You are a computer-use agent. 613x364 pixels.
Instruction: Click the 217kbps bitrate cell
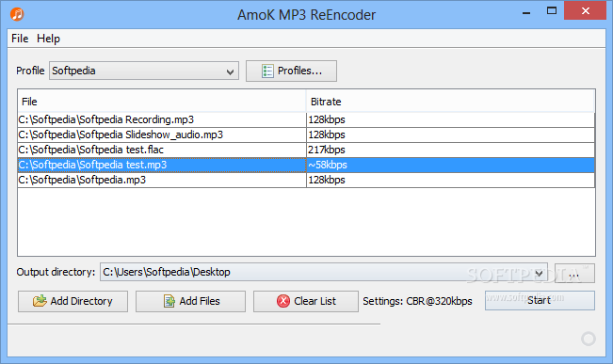(x=450, y=150)
